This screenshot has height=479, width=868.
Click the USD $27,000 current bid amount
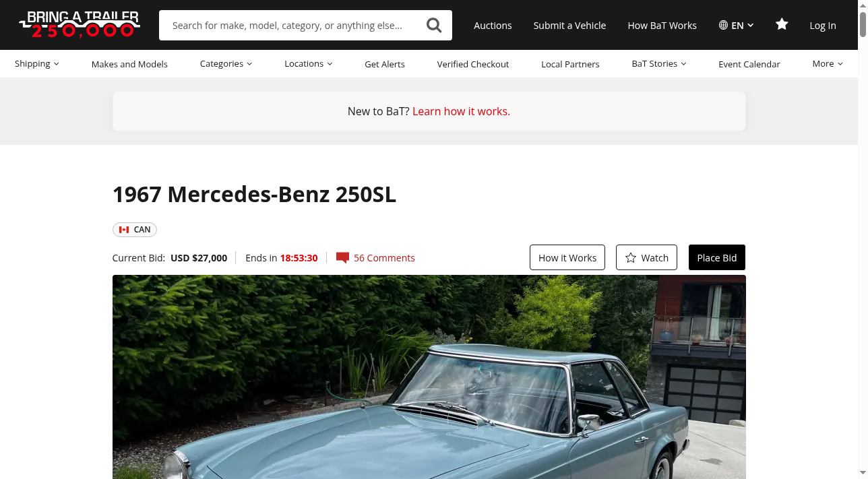(199, 258)
